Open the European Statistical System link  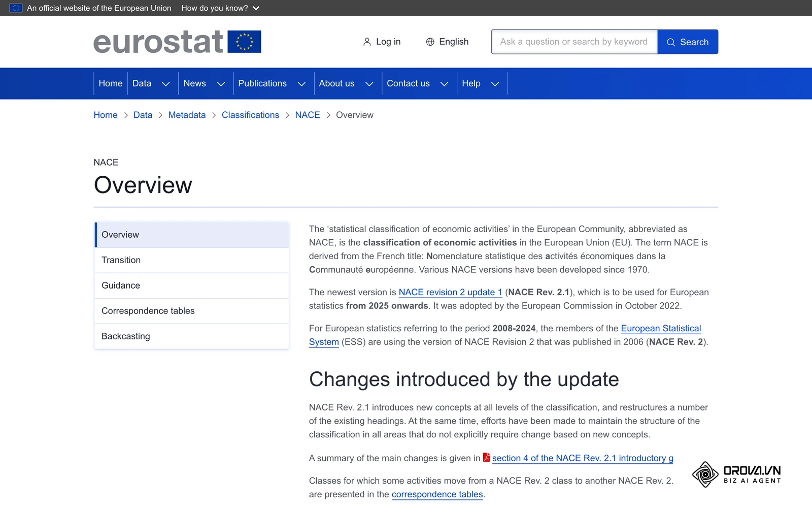(661, 329)
